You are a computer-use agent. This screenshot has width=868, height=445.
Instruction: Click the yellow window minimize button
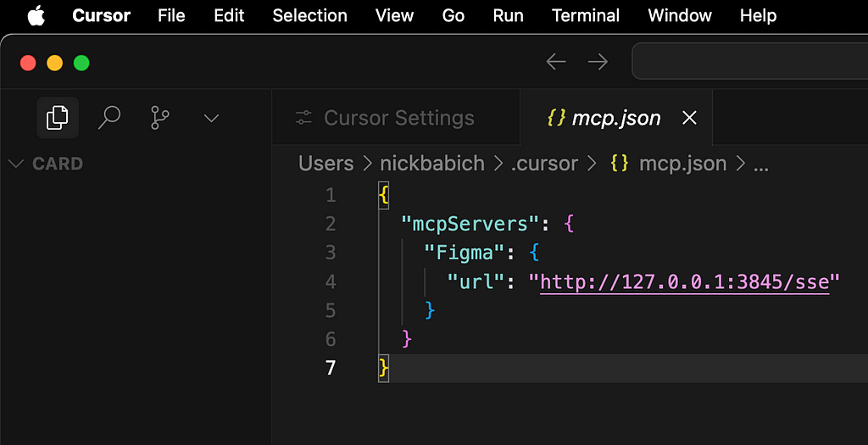click(55, 63)
